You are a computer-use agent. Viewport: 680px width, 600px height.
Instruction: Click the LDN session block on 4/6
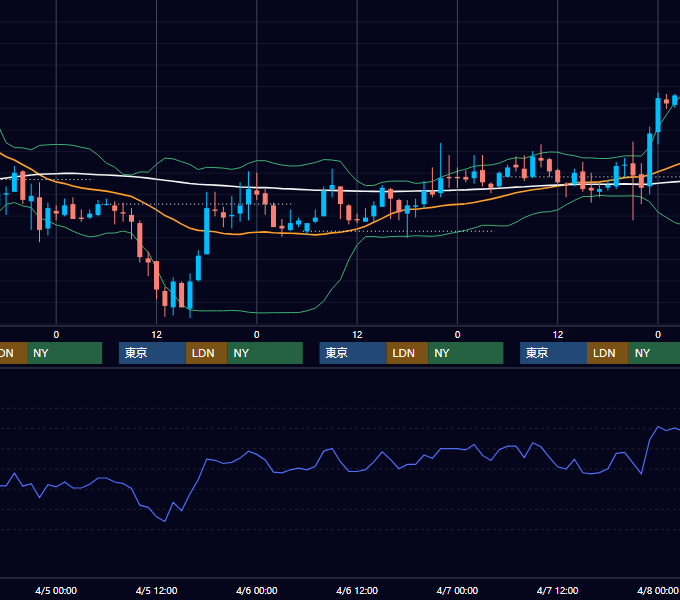pyautogui.click(x=407, y=353)
